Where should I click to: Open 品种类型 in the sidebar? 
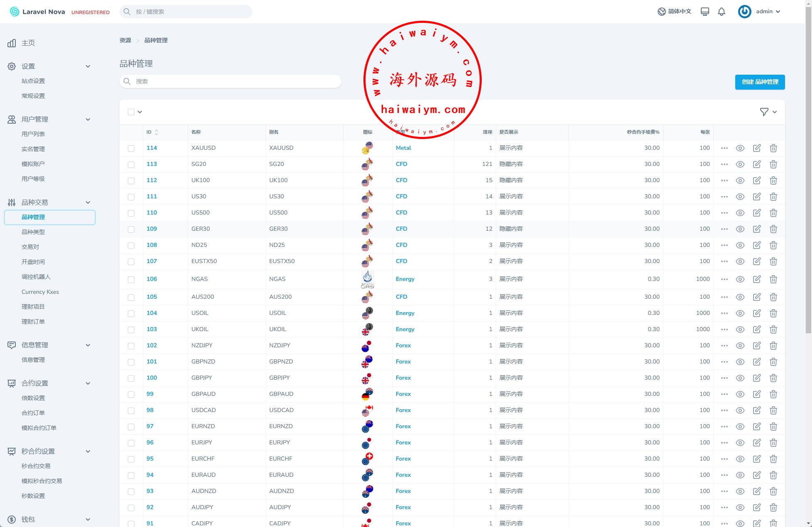[33, 232]
